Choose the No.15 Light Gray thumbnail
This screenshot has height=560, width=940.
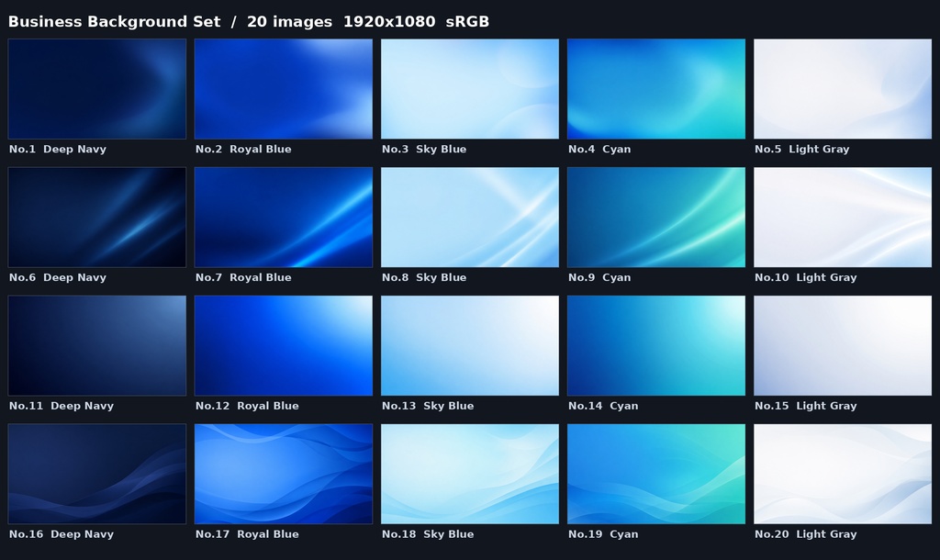click(843, 345)
